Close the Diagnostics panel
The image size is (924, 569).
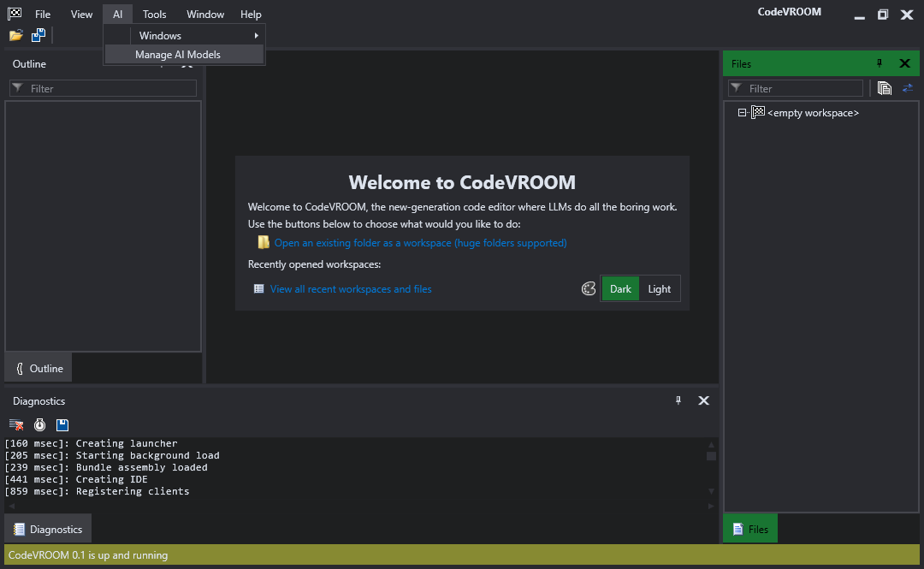coord(703,400)
